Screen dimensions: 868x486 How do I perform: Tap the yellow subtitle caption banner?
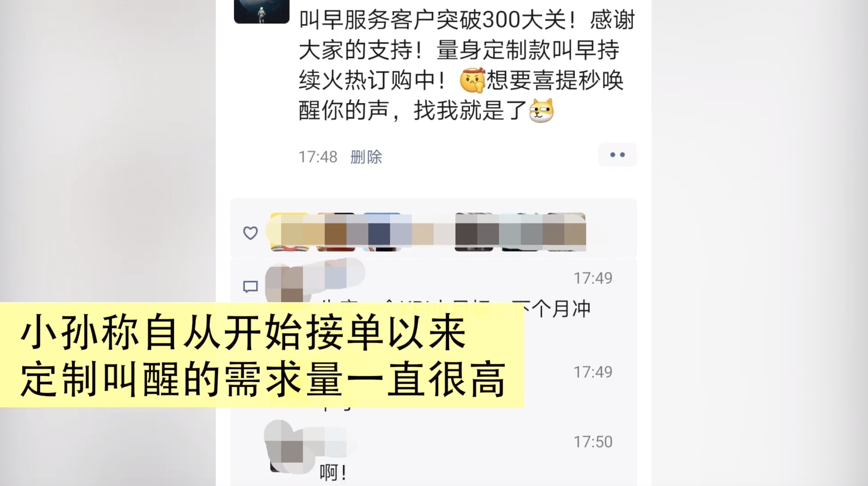pos(262,355)
